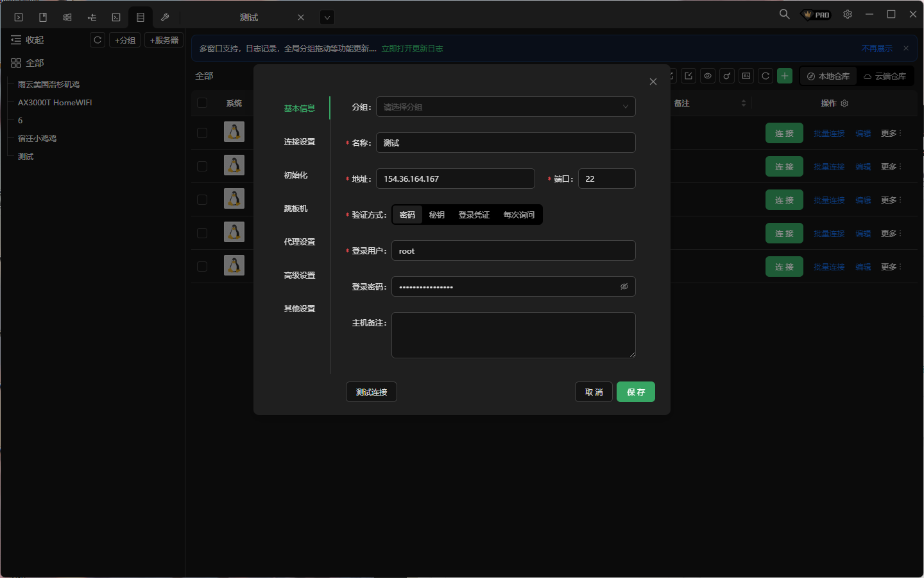This screenshot has height=578, width=924.
Task: Open column settings gear next to 操作
Action: click(844, 103)
